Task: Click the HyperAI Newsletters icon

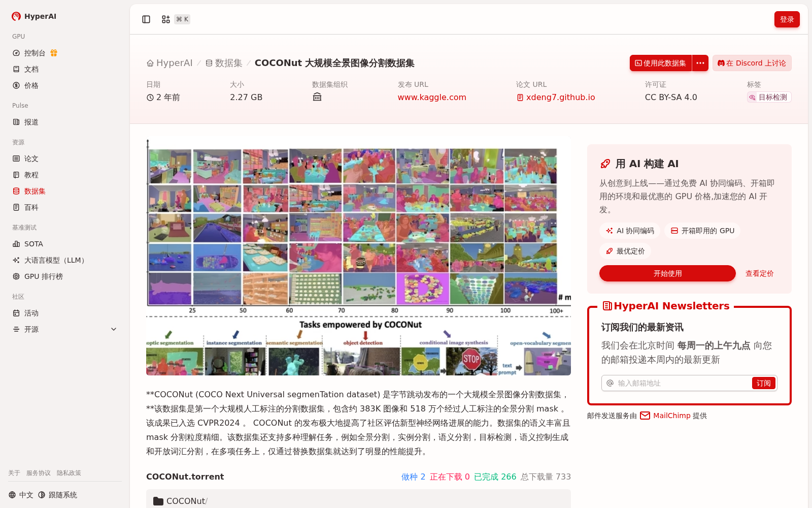Action: pos(607,306)
